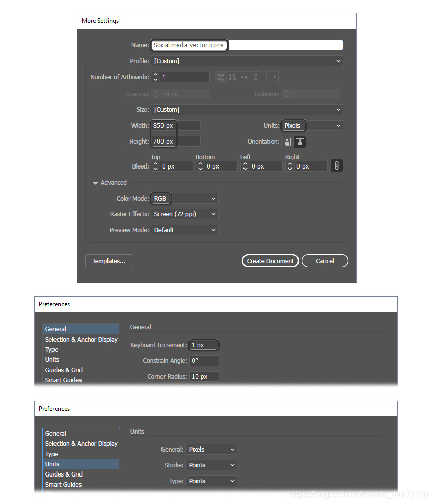Click the Left bleed value field
Image resolution: width=433 pixels, height=504 pixels.
click(x=266, y=166)
